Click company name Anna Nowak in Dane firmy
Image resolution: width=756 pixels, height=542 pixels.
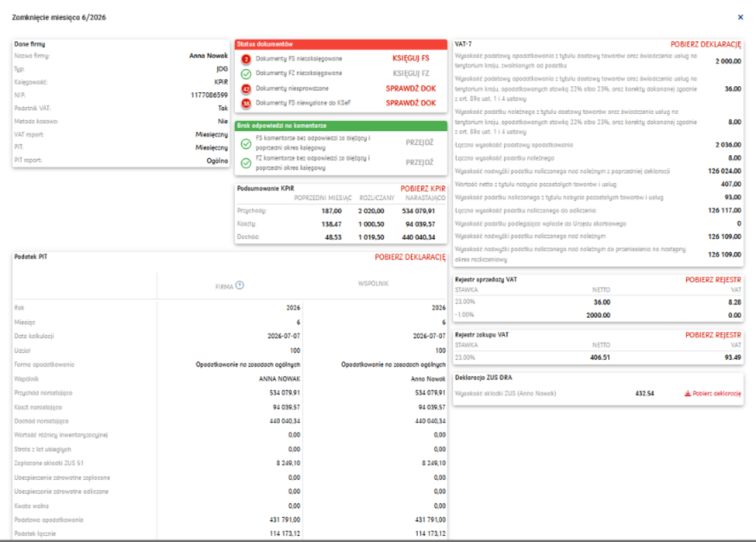click(x=208, y=56)
